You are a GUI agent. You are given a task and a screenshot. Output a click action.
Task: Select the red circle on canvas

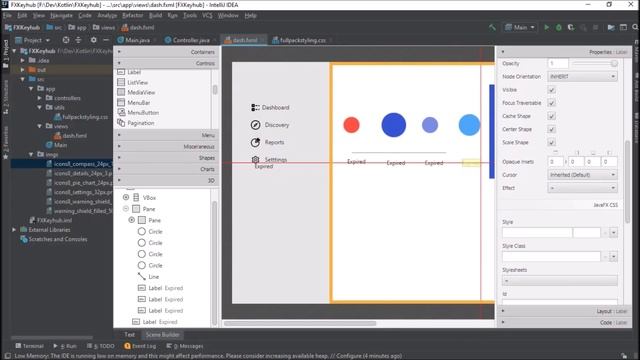click(351, 125)
